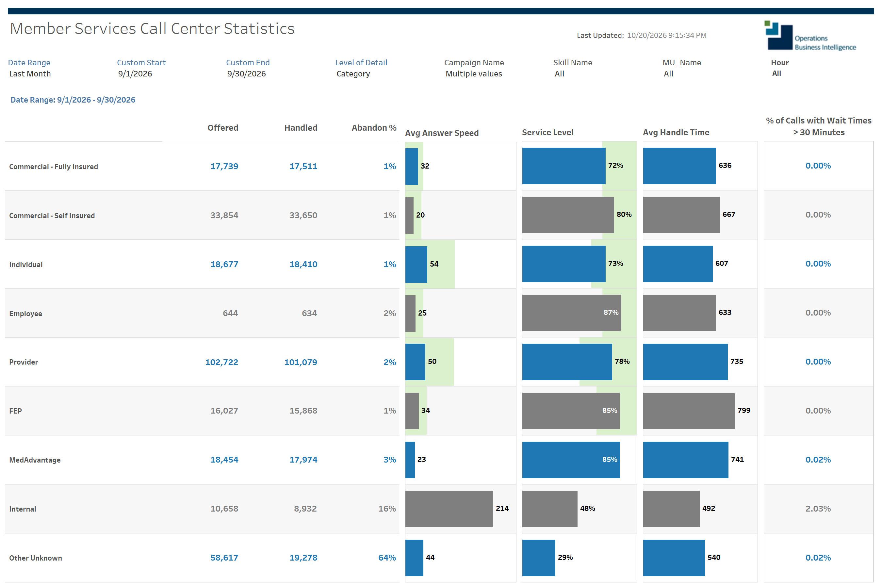
Task: Click the Employee Service Level bar 87%
Action: tap(571, 313)
